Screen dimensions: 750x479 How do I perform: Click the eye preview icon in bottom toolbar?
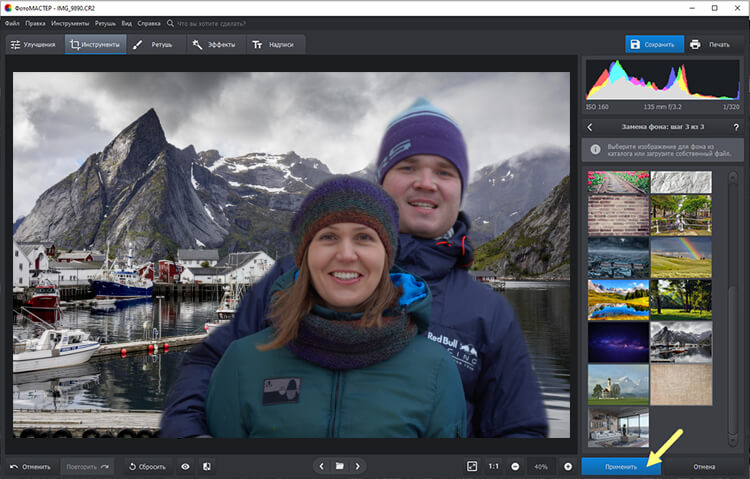[x=185, y=466]
